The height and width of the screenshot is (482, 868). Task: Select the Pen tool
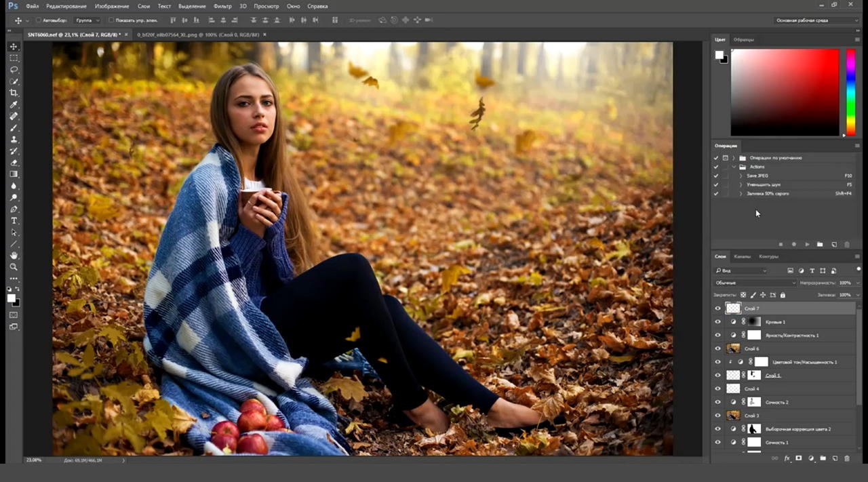[x=14, y=209]
